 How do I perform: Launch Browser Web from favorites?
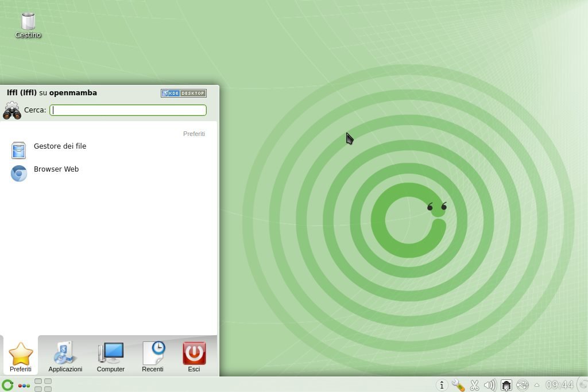[108, 173]
